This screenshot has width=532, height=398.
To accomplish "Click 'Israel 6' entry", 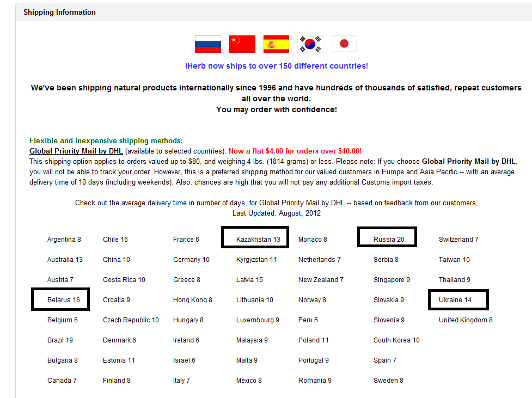I will point(184,360).
